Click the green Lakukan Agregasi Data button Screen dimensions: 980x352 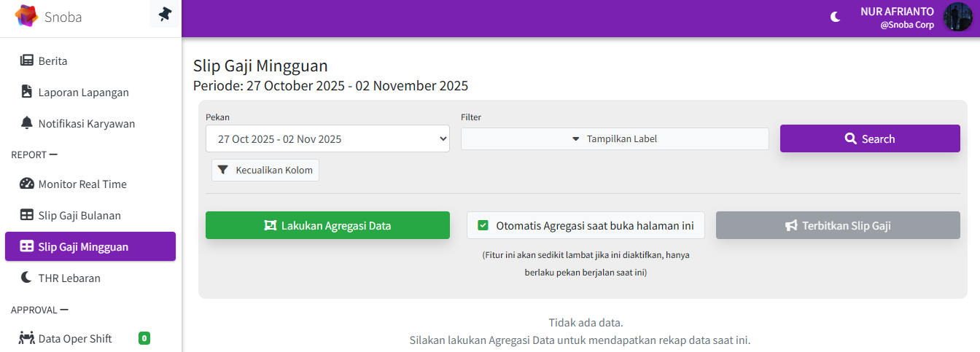coord(327,225)
